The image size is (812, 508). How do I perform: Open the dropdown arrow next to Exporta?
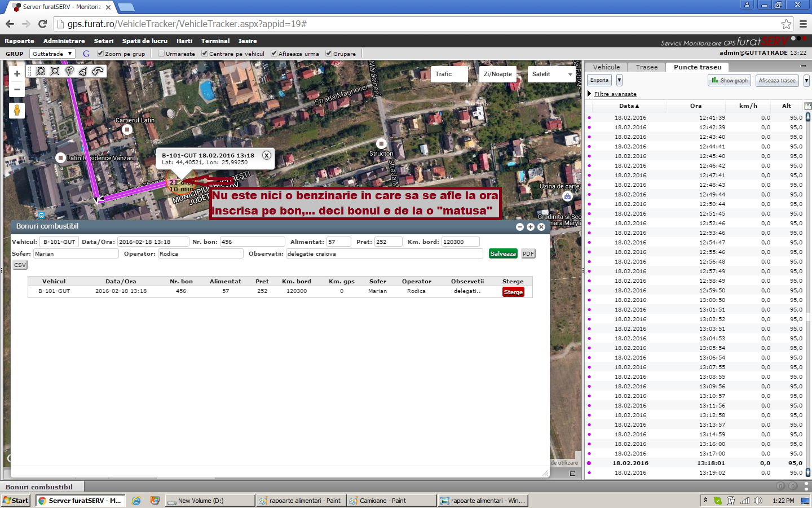(x=619, y=80)
